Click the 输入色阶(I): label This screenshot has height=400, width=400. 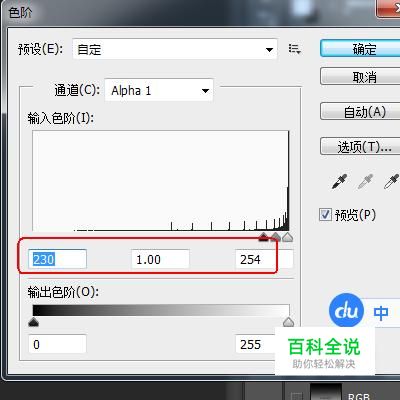click(61, 118)
